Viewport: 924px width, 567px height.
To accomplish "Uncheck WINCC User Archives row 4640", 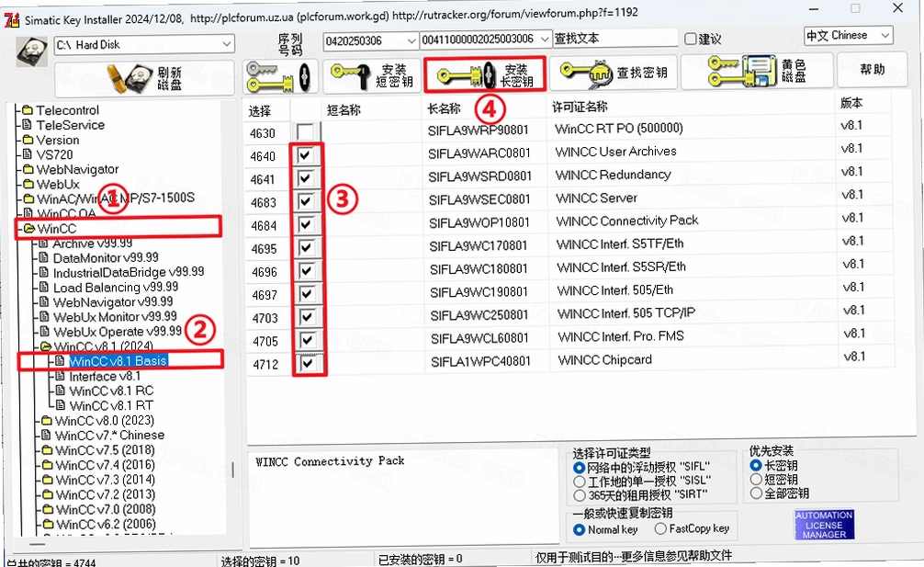I will pos(305,155).
